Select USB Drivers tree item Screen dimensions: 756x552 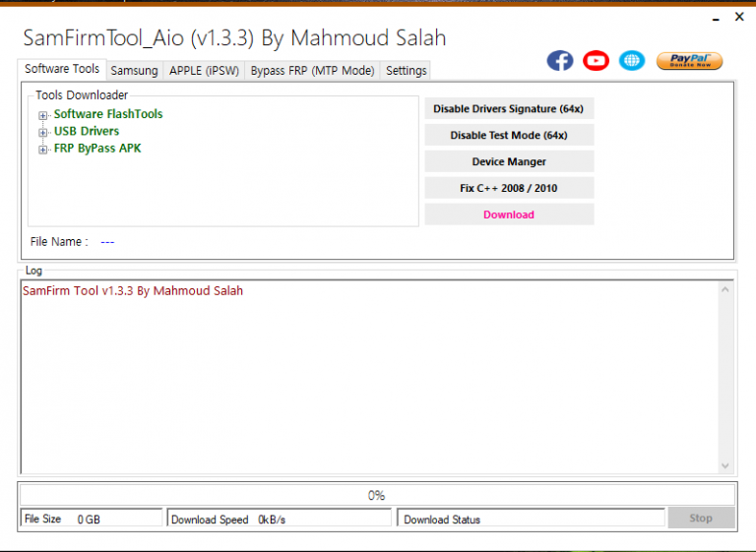coord(87,131)
